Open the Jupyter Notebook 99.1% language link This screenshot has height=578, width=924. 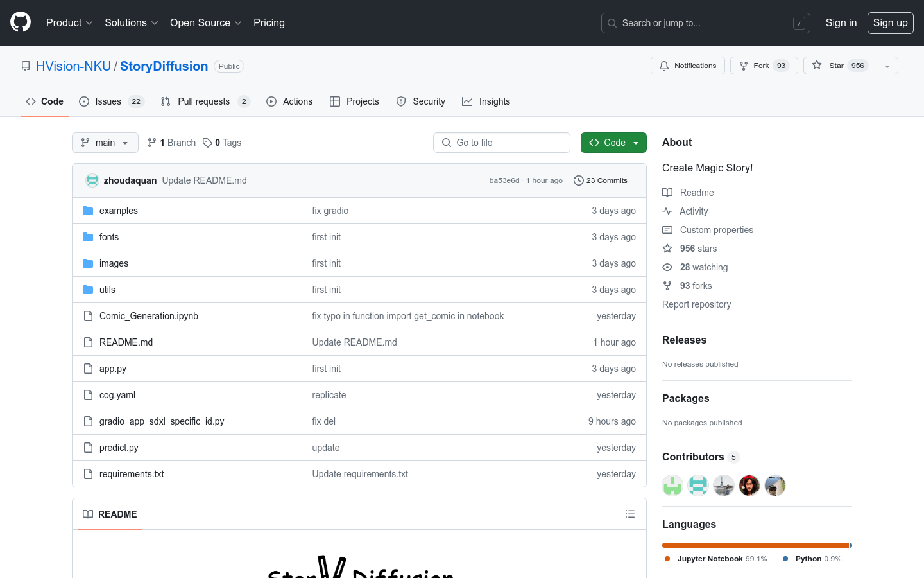tap(716, 559)
